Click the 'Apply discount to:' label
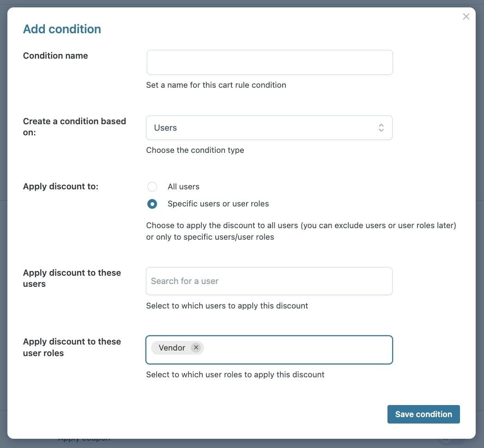The width and height of the screenshot is (484, 448). pos(60,187)
